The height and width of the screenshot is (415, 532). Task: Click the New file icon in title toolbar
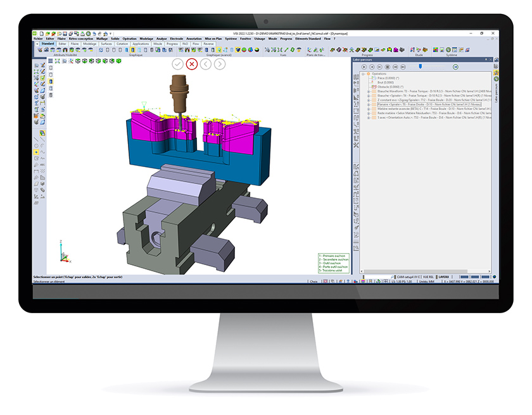[x=44, y=33]
